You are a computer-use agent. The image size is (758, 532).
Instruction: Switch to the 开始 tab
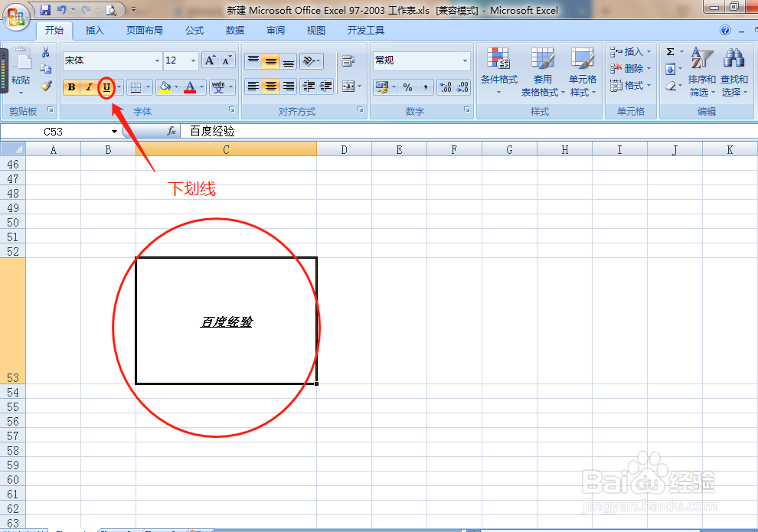[54, 31]
